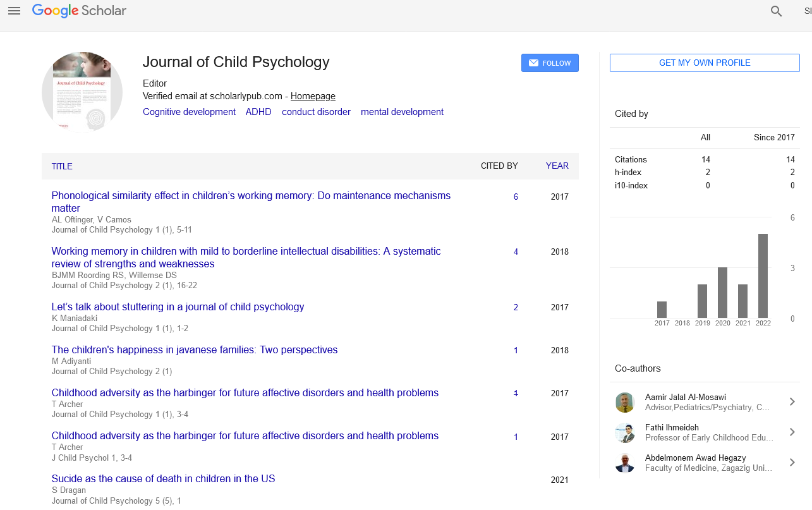Open Childhood adversity article from J Child Psychol

pyautogui.click(x=245, y=435)
